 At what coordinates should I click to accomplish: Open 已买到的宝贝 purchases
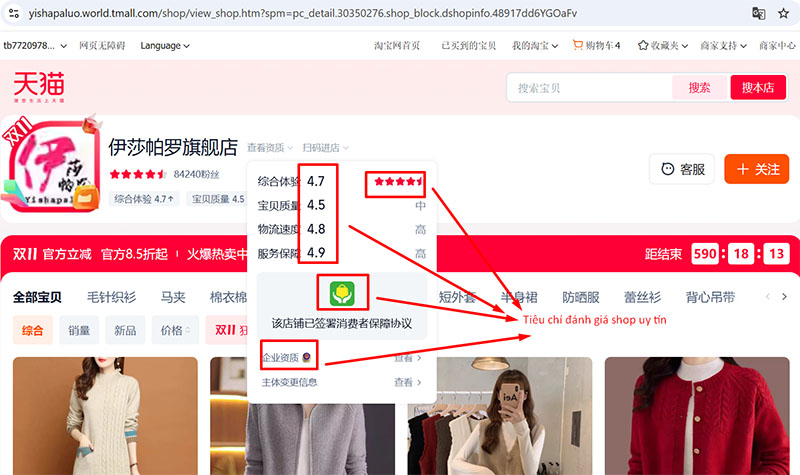468,45
